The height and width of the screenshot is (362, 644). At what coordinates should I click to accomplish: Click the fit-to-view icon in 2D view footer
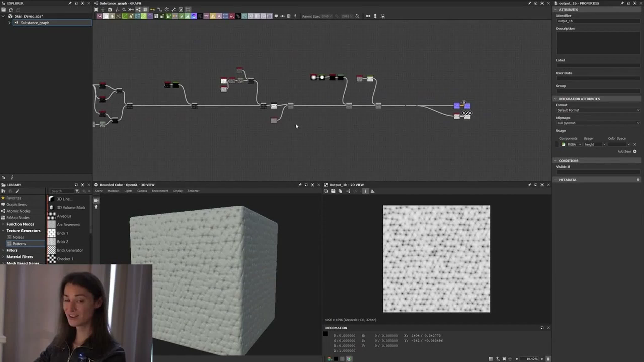coord(504,359)
